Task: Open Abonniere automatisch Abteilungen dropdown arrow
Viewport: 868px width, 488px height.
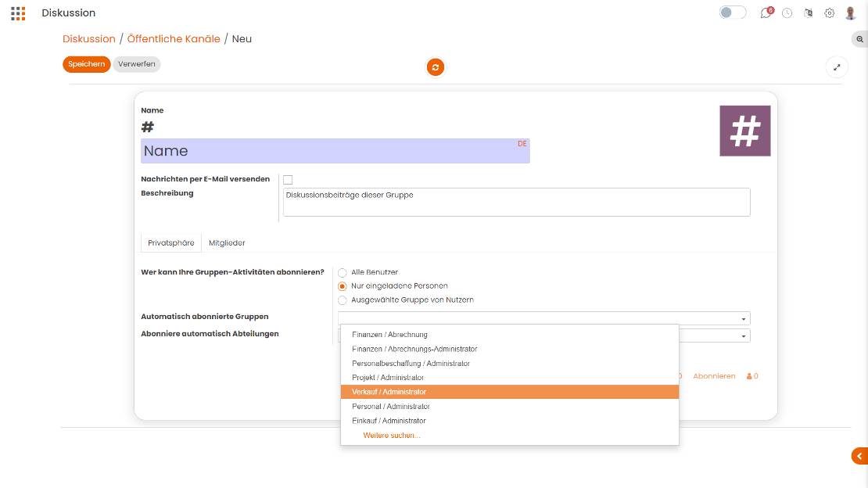Action: tap(744, 336)
